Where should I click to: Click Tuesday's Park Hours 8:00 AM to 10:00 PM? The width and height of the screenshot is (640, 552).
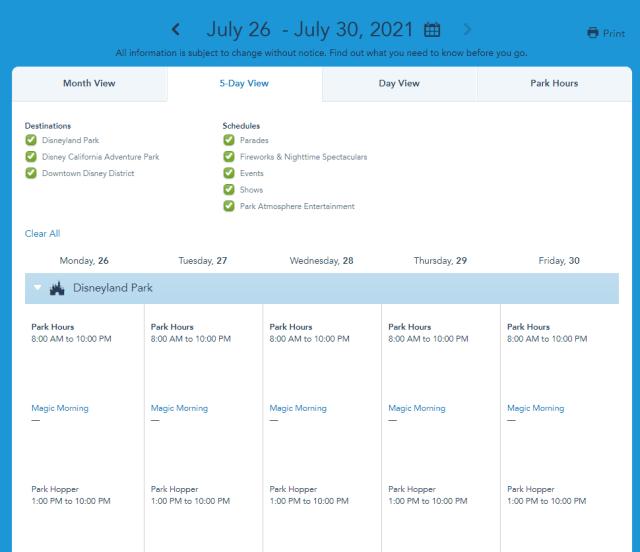pyautogui.click(x=191, y=339)
